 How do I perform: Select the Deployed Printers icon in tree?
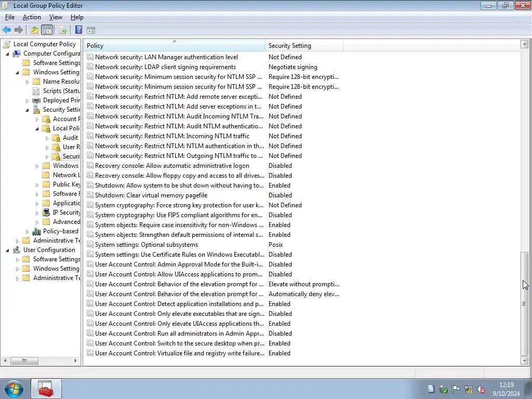point(36,100)
